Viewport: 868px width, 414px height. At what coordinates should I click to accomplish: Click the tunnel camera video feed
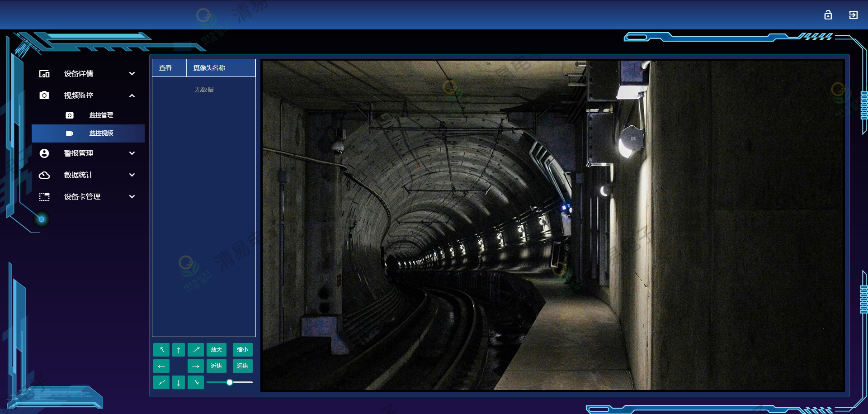(x=553, y=225)
